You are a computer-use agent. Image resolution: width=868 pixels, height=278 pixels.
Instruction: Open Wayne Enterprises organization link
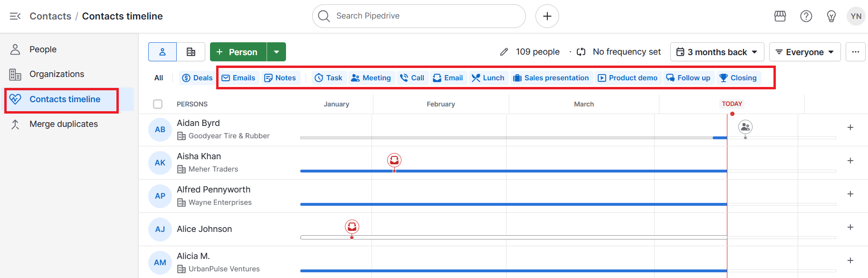tap(220, 202)
